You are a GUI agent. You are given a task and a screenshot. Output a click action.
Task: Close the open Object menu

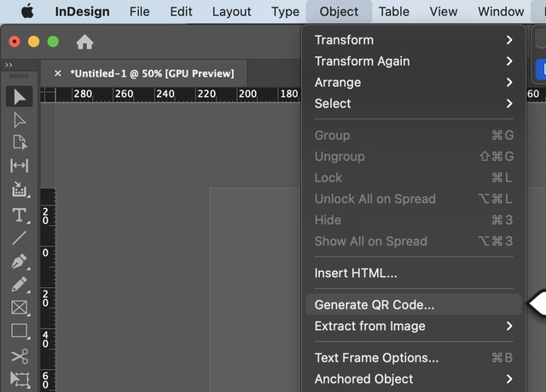tap(339, 11)
